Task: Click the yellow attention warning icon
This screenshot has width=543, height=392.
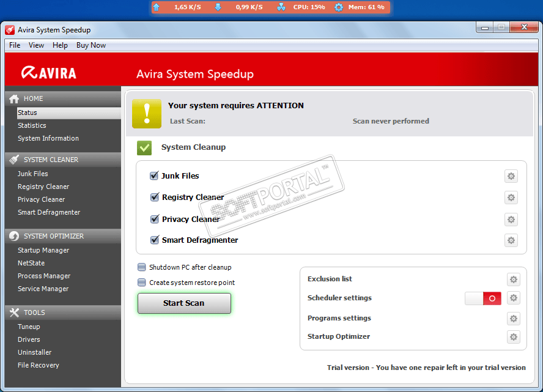Action: (147, 114)
